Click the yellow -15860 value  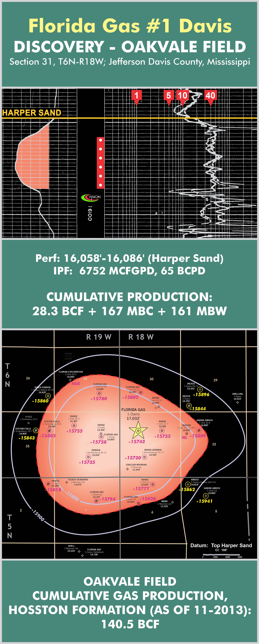(40, 401)
